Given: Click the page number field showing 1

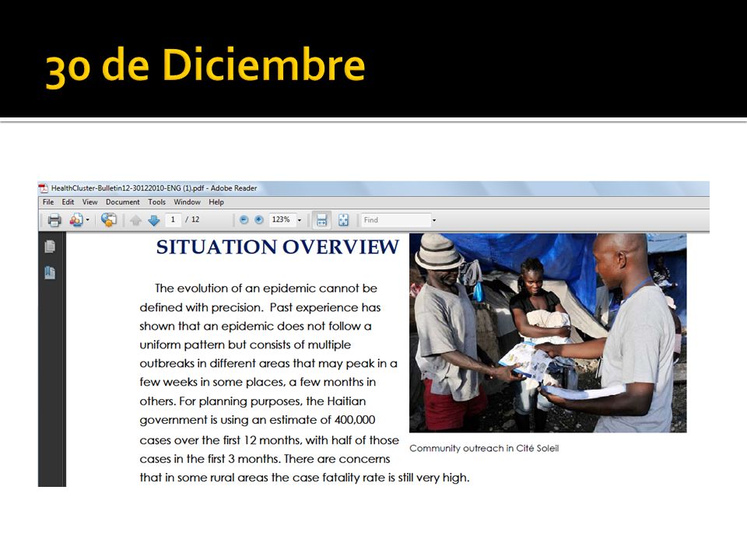Looking at the screenshot, I should 174,219.
